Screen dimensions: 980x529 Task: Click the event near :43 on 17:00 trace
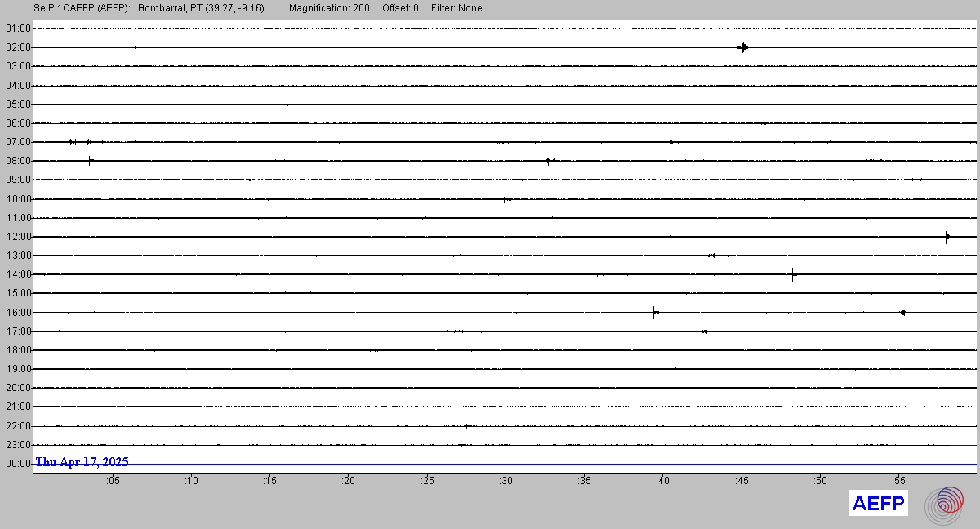click(x=704, y=331)
